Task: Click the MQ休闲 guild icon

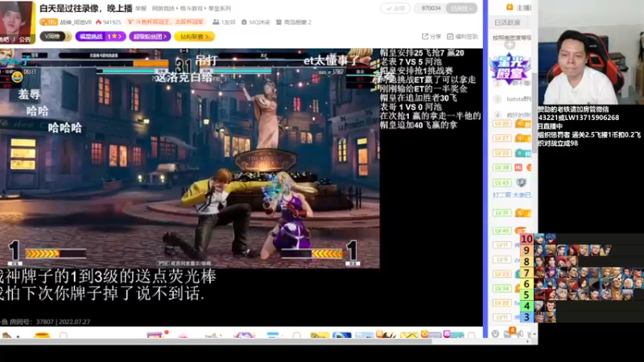Action: tap(244, 23)
